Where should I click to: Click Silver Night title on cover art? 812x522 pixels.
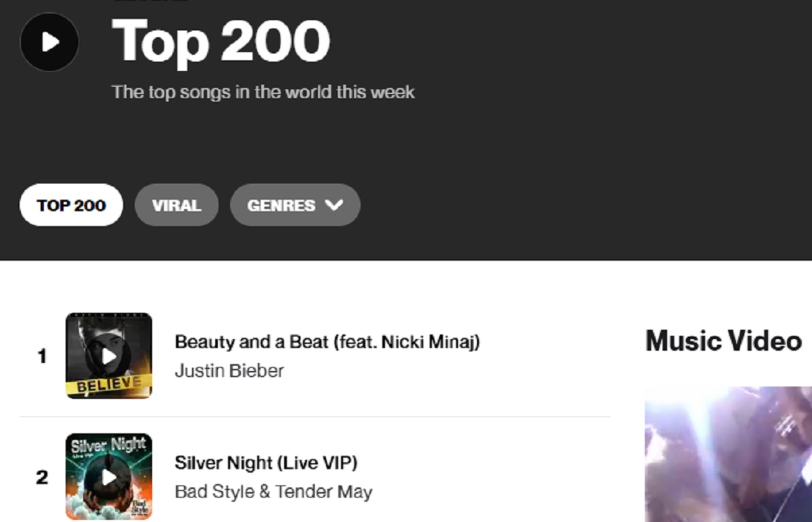(108, 445)
